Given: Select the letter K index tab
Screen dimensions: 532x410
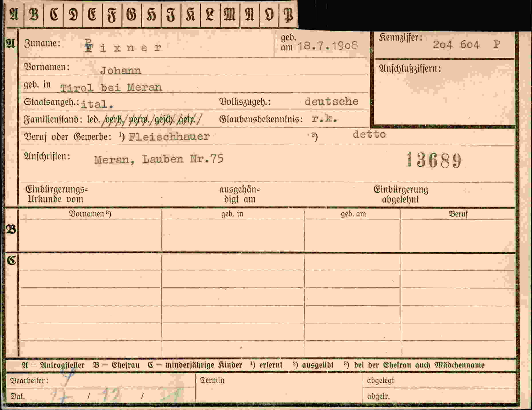Looking at the screenshot, I should [190, 15].
